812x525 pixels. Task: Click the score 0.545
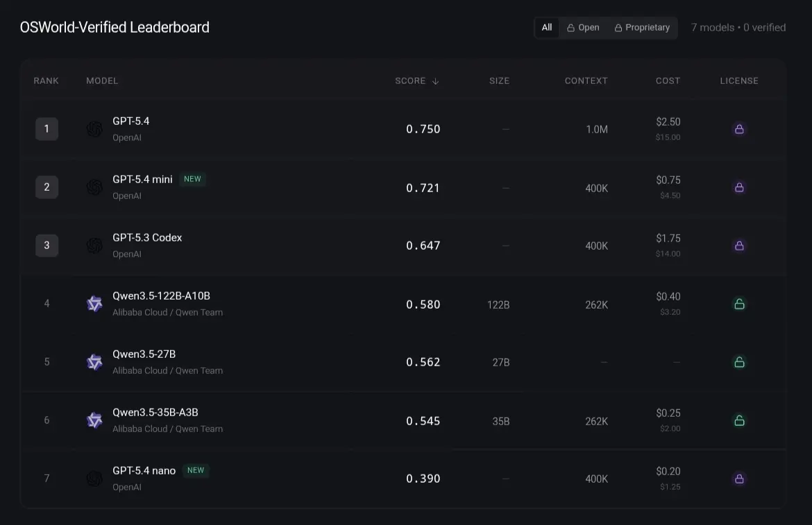pyautogui.click(x=423, y=421)
